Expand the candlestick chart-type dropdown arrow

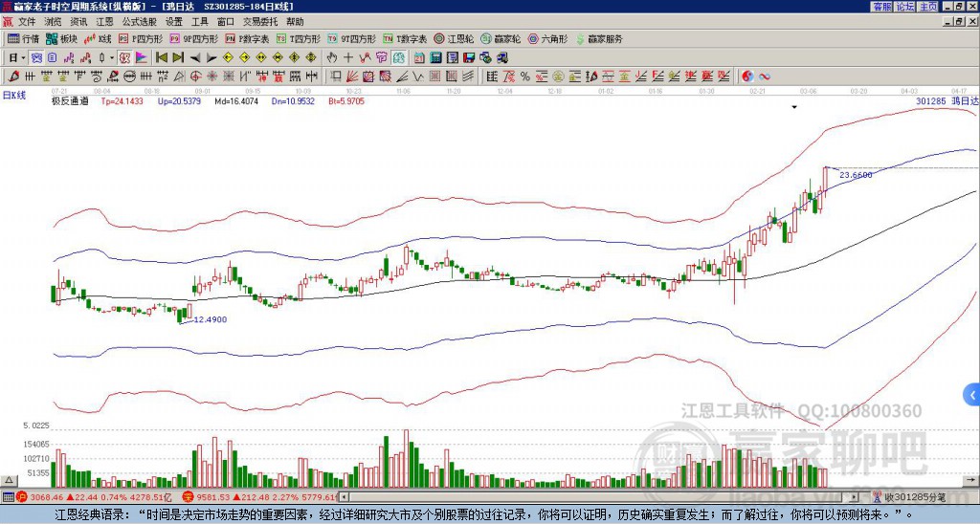point(112,58)
